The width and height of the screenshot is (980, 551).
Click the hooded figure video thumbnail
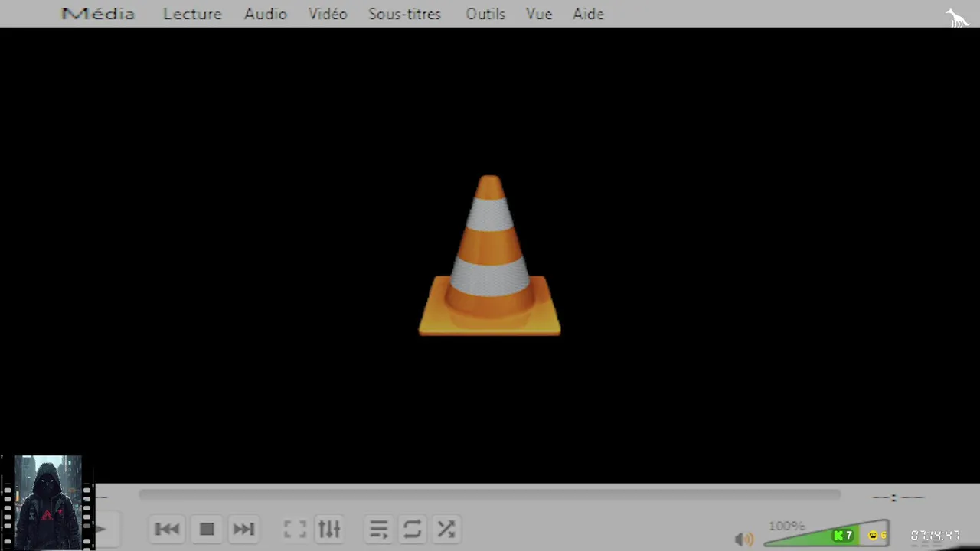[x=47, y=502]
